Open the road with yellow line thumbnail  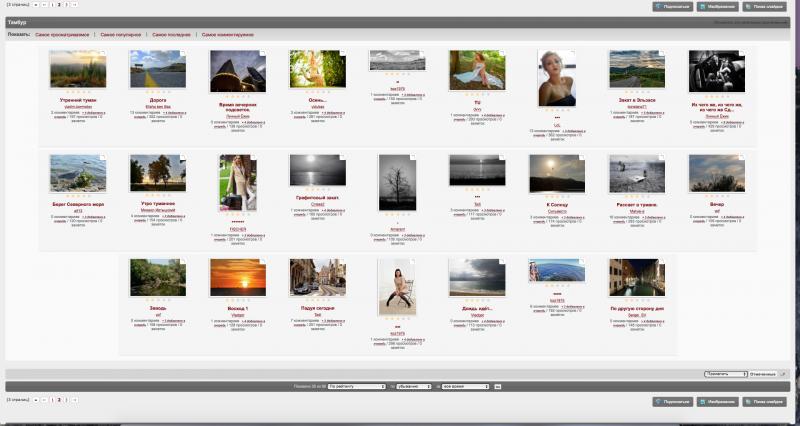click(x=158, y=69)
